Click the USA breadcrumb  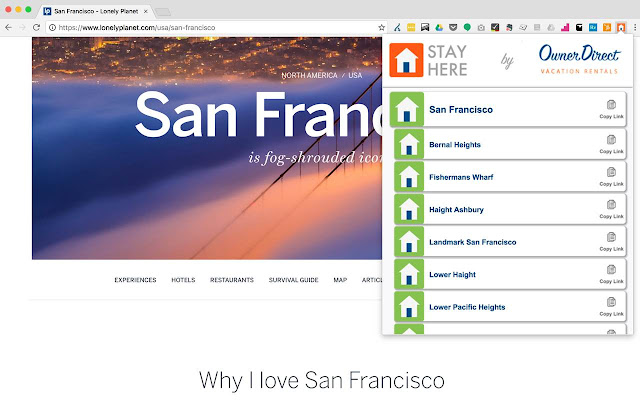click(355, 75)
